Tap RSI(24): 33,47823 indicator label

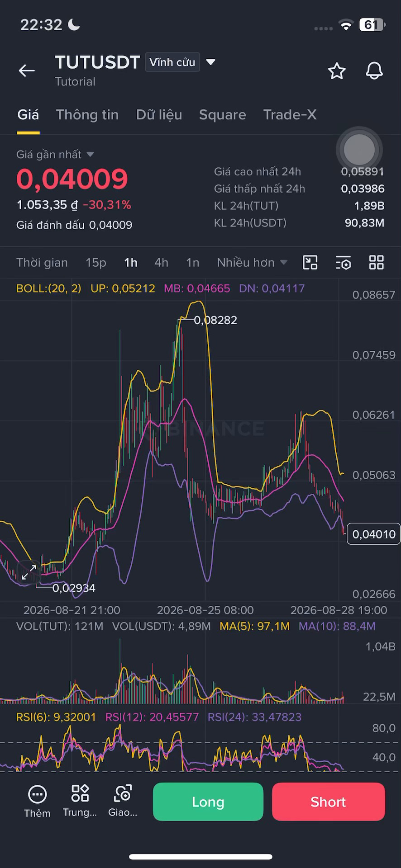(x=254, y=717)
